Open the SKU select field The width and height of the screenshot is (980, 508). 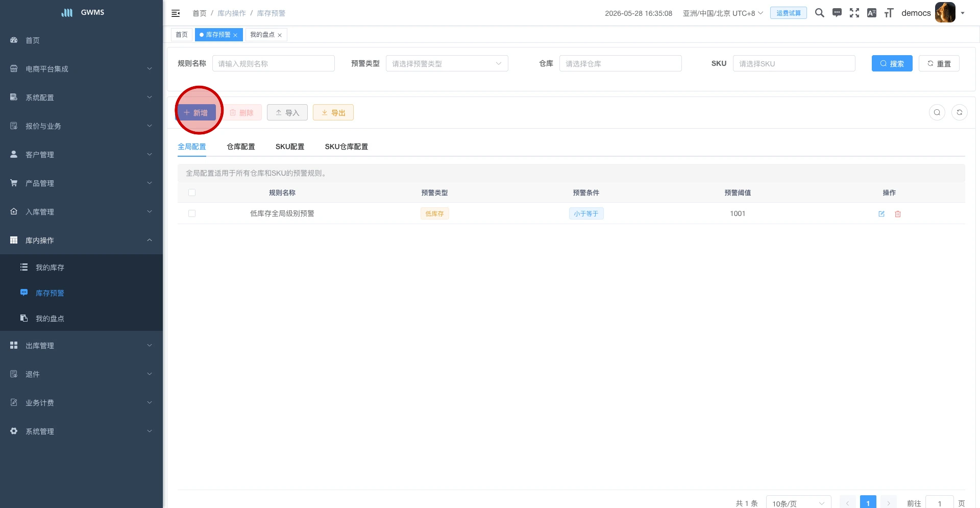[794, 63]
